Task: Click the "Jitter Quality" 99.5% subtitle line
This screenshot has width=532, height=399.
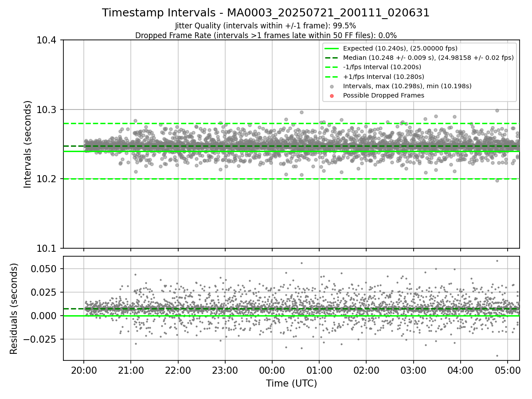Action: point(266,26)
